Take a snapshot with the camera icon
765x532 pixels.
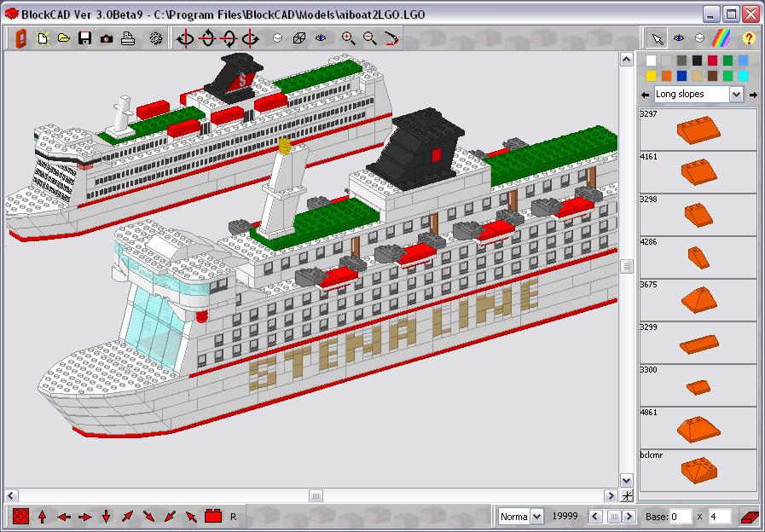click(107, 38)
